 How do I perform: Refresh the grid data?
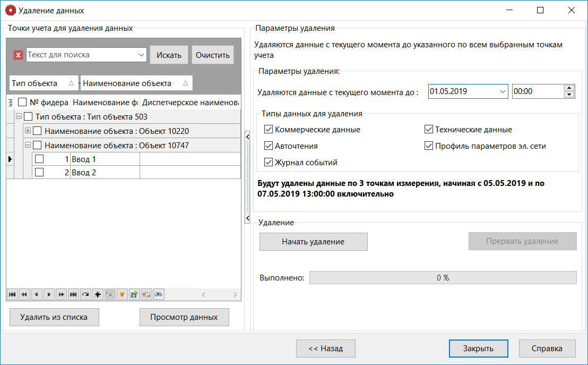[85, 294]
